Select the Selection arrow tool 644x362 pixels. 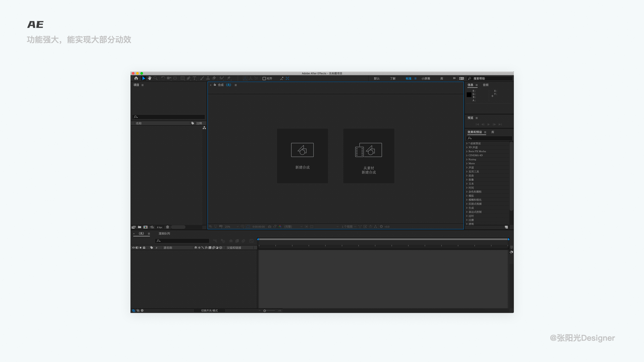pos(144,78)
